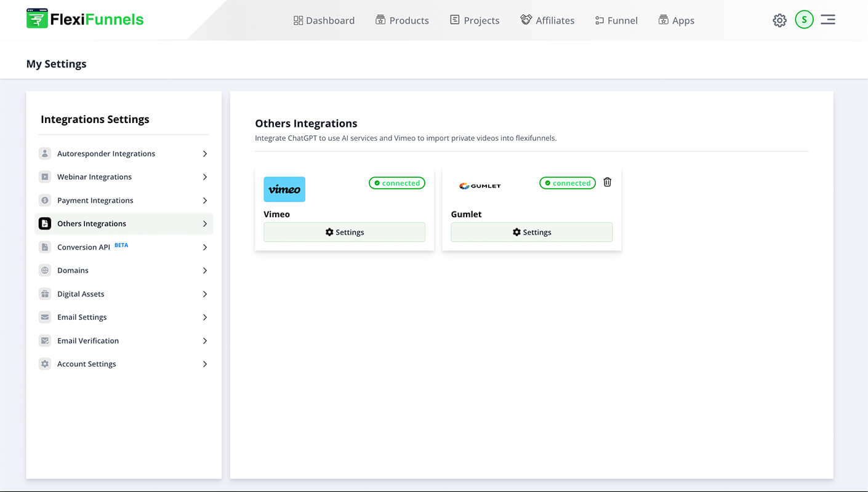
Task: Click the Domains globe icon
Action: pos(45,270)
